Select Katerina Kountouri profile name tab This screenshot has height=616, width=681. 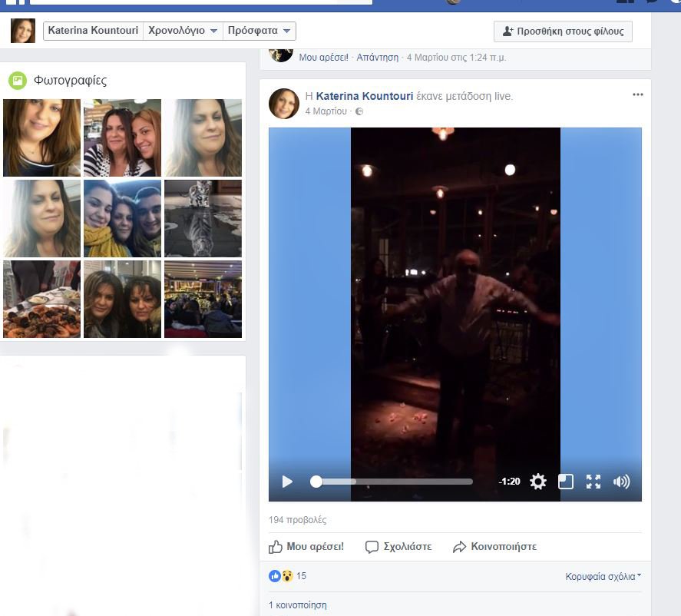click(x=93, y=31)
